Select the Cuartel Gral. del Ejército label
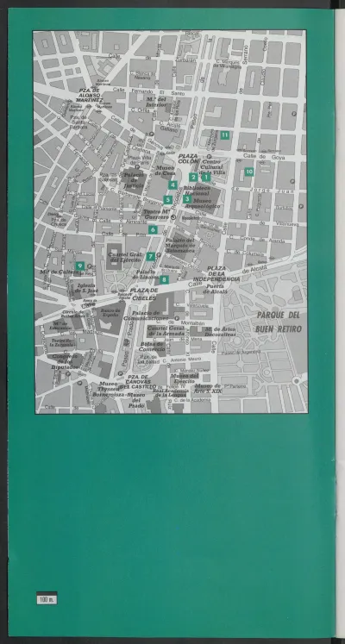 tap(125, 257)
